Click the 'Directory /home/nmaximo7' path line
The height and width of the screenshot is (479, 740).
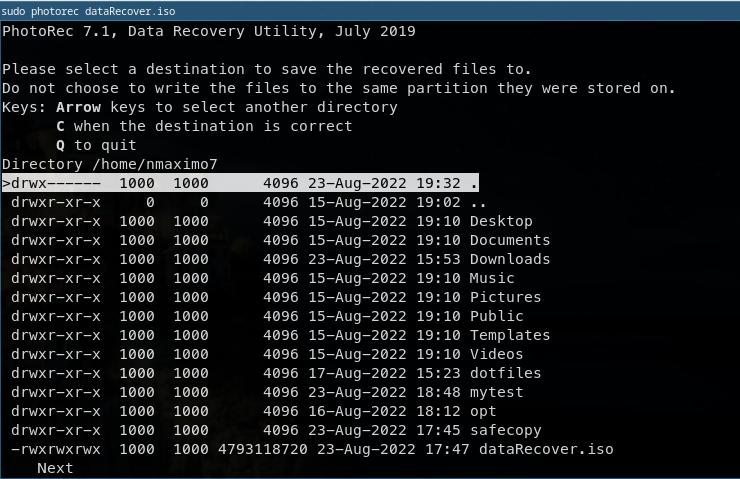click(x=110, y=164)
